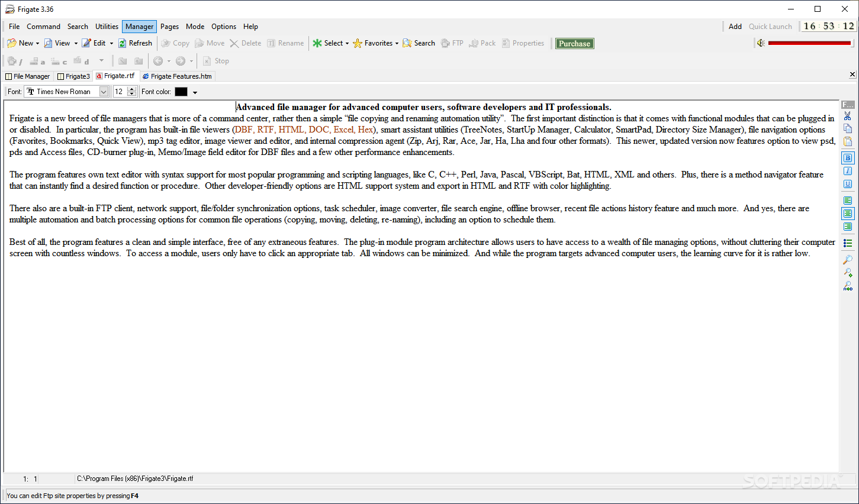Image resolution: width=859 pixels, height=504 pixels.
Task: Click the Move toolbar button
Action: point(210,43)
